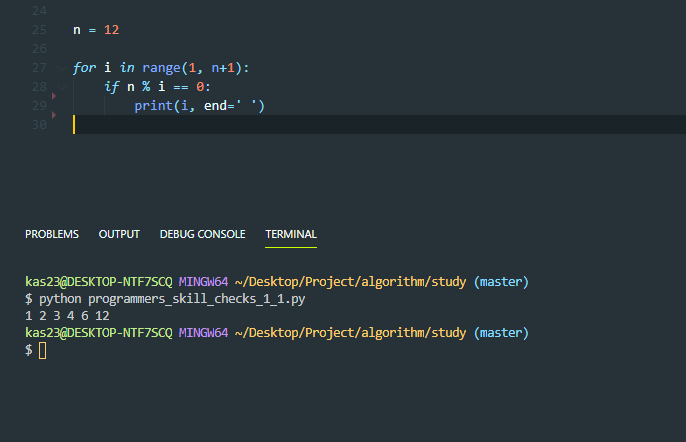The image size is (686, 442).
Task: Click the print statement on line 29
Action: click(x=200, y=106)
